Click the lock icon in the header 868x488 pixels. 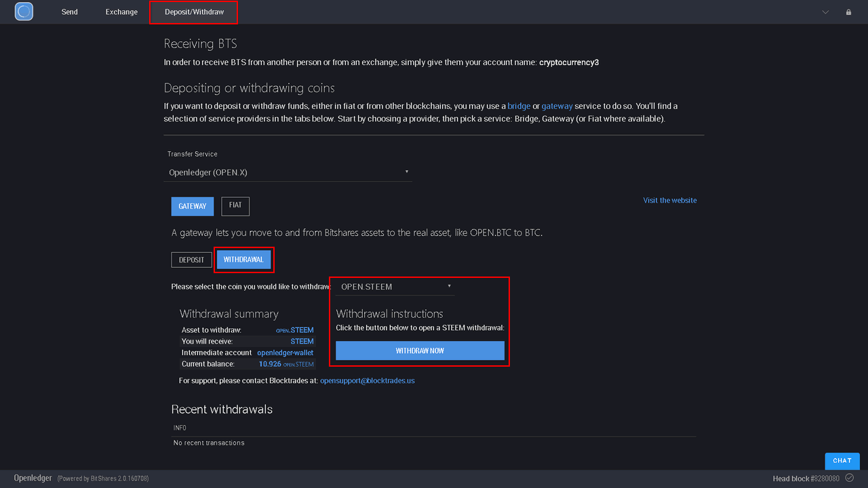click(x=848, y=12)
